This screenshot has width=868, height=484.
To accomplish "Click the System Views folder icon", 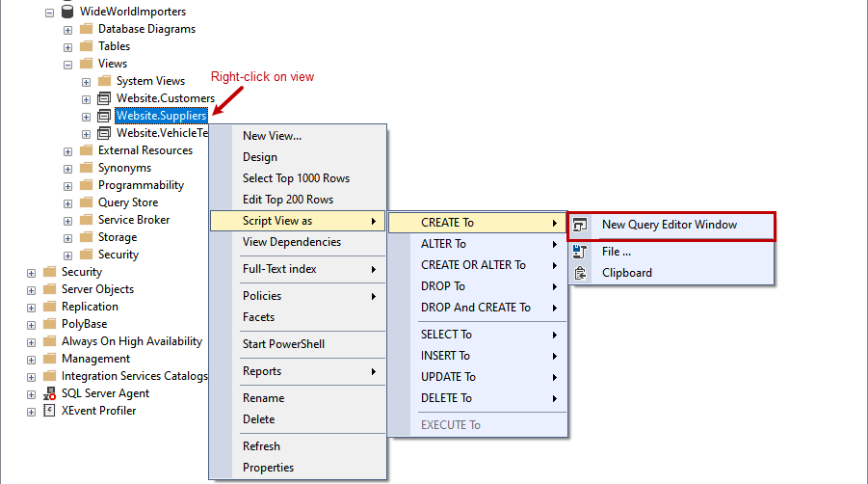I will pyautogui.click(x=105, y=80).
